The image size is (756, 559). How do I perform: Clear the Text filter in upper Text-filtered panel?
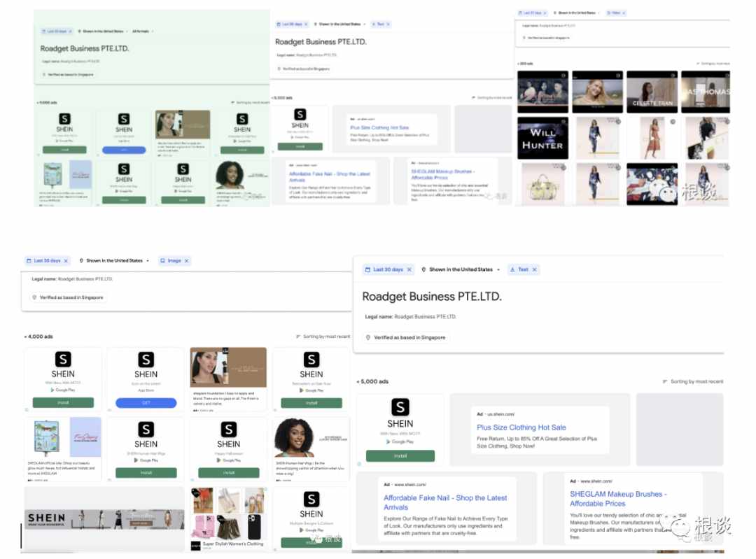pyautogui.click(x=388, y=24)
